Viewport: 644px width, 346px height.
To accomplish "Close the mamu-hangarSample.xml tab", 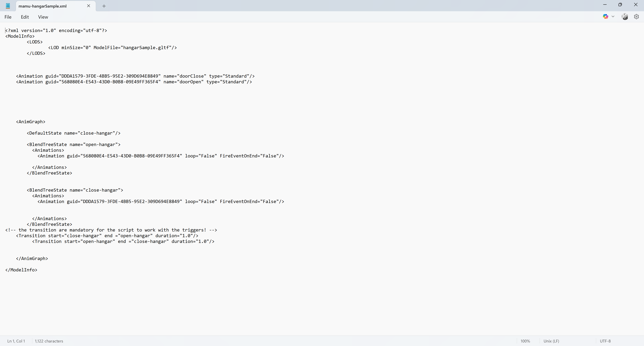I will click(89, 6).
